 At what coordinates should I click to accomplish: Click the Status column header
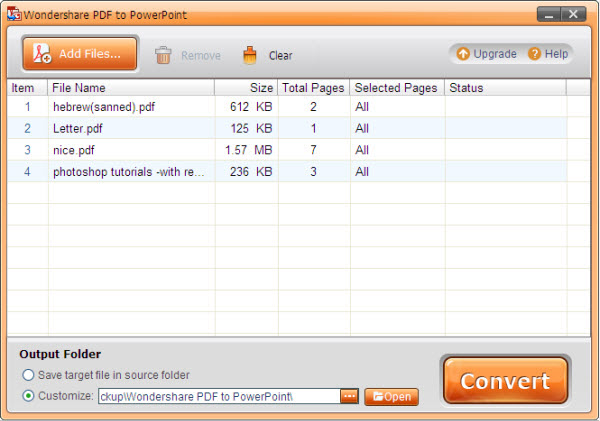(505, 88)
